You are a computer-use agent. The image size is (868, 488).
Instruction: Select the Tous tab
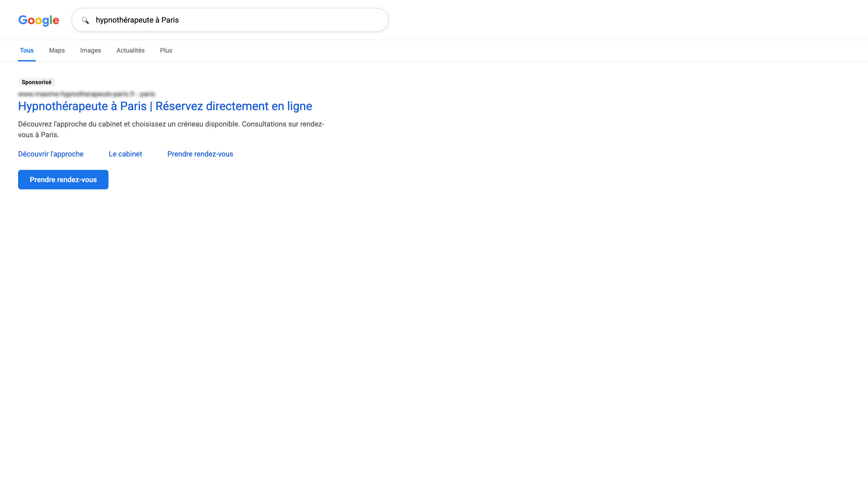point(27,50)
